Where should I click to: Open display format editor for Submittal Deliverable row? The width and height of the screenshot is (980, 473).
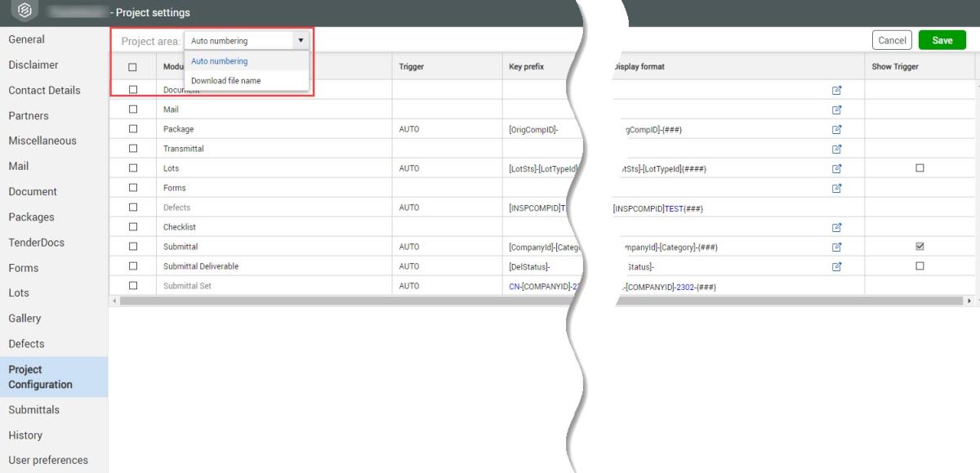[x=836, y=266]
